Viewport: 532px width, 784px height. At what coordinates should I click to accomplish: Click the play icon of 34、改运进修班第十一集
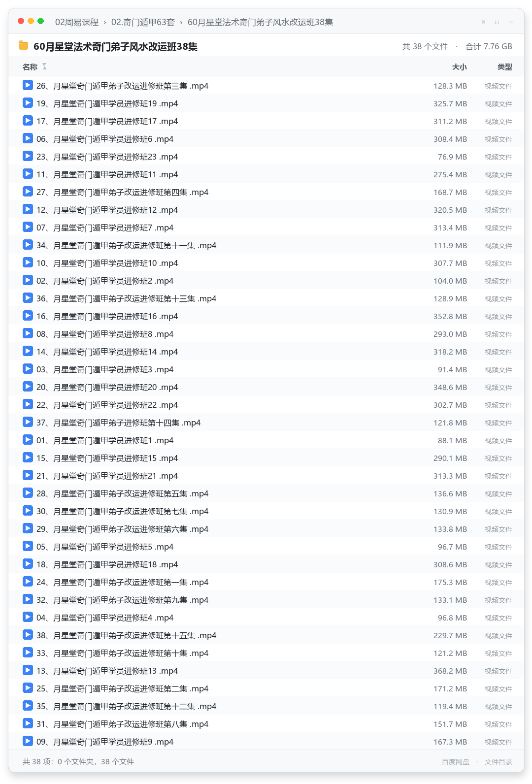tap(28, 245)
